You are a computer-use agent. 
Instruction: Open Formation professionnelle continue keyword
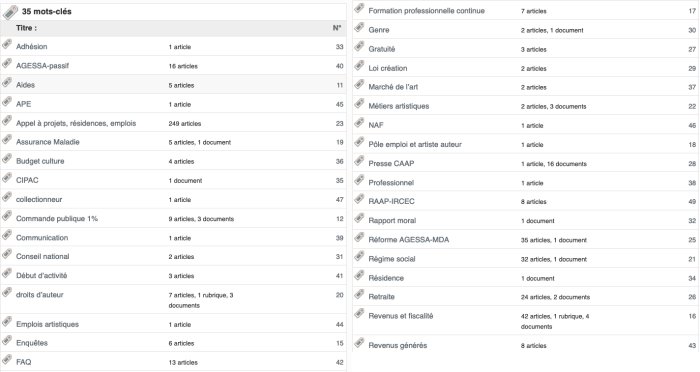pos(426,11)
